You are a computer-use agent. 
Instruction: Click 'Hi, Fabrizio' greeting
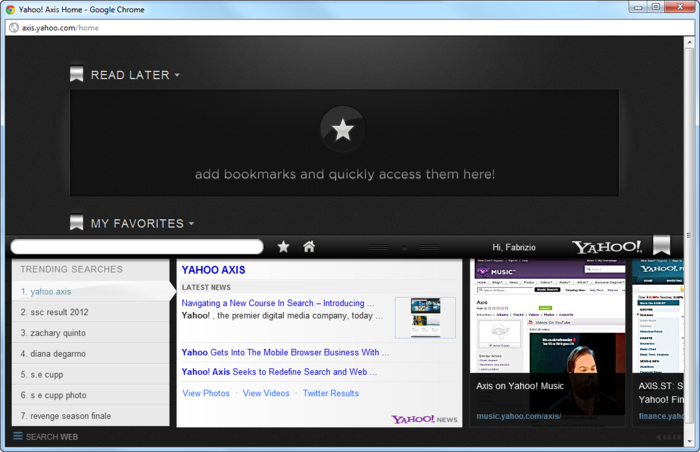click(514, 247)
